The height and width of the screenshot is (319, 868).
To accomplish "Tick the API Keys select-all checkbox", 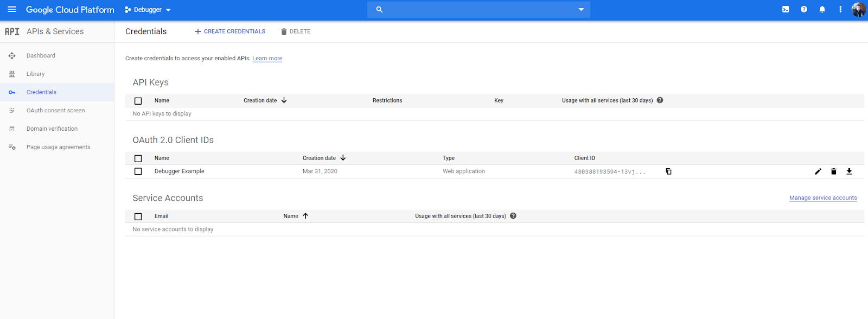I will tap(138, 101).
